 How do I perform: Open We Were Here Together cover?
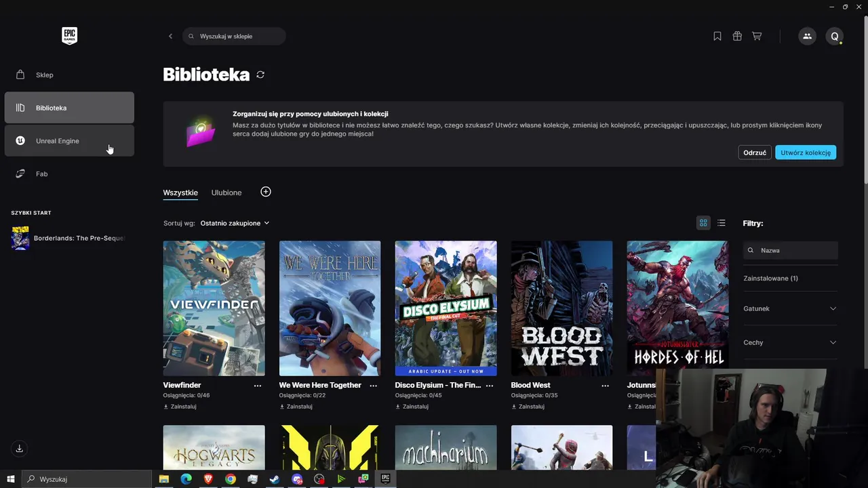[x=330, y=308]
